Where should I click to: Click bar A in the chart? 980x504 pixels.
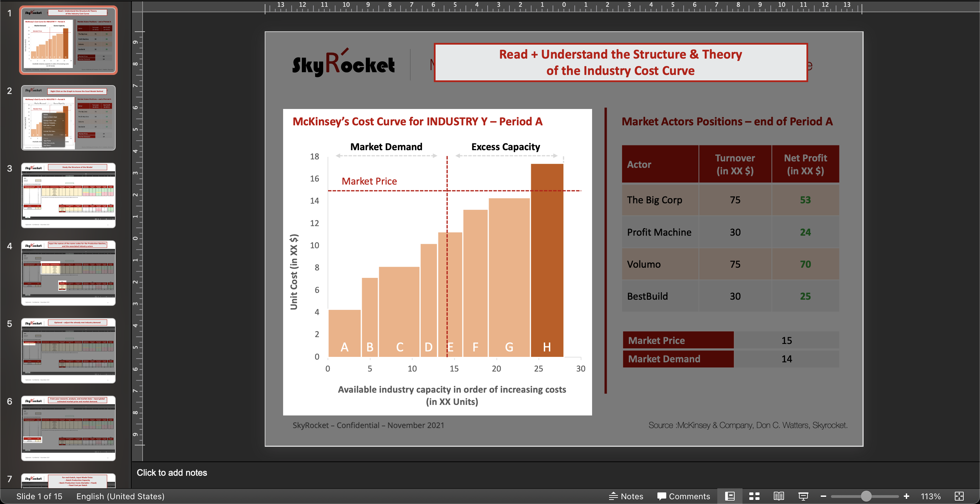[x=344, y=333]
